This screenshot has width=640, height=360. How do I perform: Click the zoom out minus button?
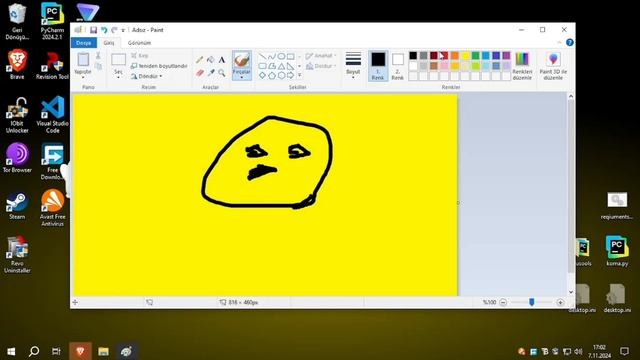coord(503,302)
